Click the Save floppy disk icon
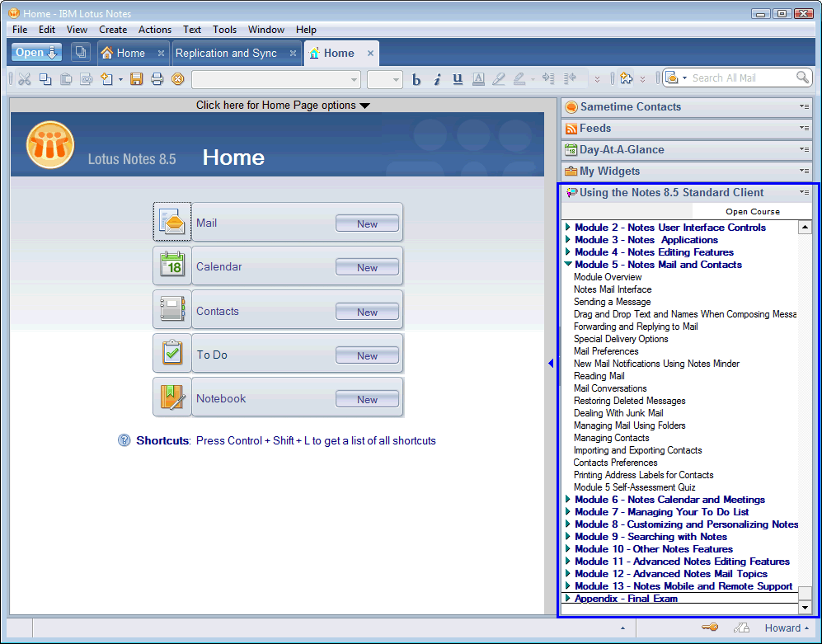This screenshot has height=644, width=822. pyautogui.click(x=136, y=79)
